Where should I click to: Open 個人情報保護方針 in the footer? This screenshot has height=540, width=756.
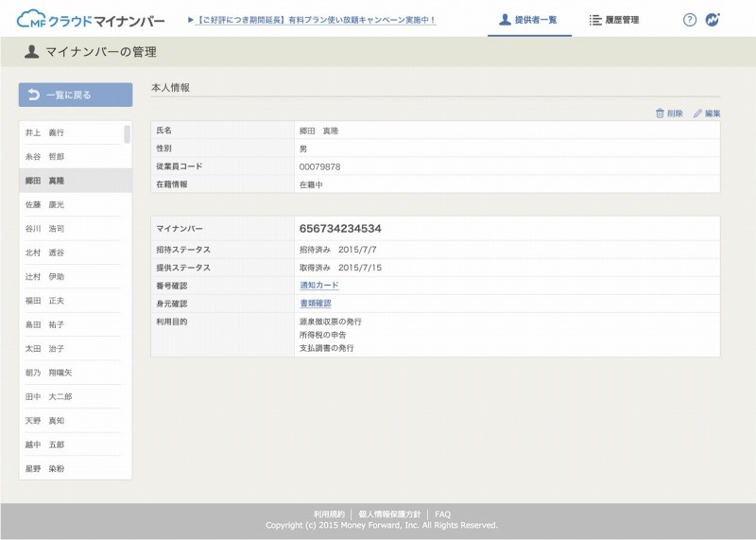pyautogui.click(x=389, y=514)
